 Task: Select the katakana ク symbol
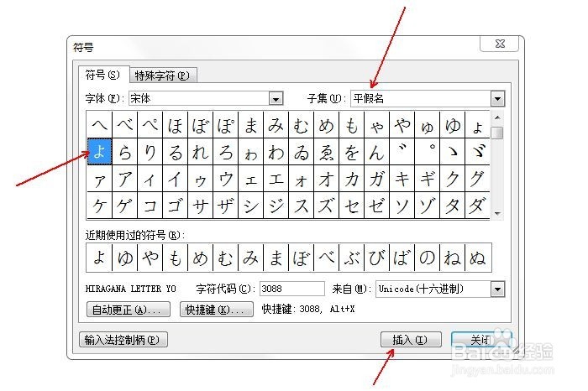452,179
